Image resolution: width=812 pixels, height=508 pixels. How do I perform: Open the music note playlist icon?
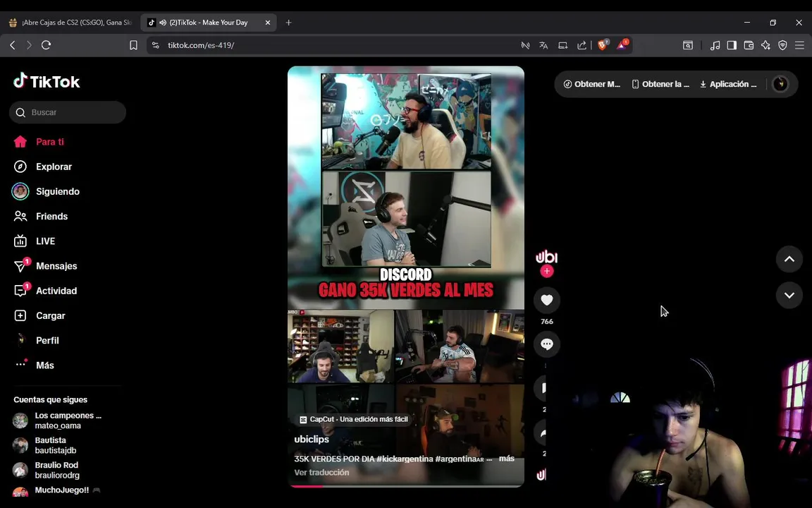[715, 45]
